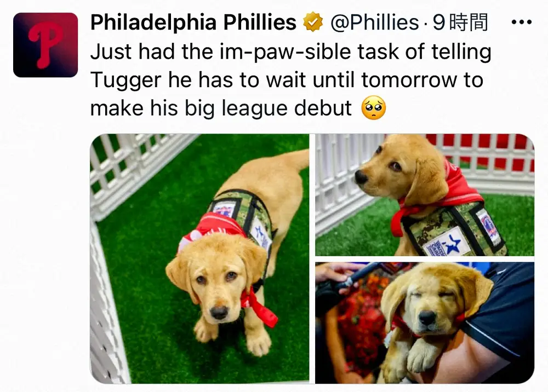Click the puppy's nose in left photo
Viewport: 548px width, 392px height.
coord(220,312)
